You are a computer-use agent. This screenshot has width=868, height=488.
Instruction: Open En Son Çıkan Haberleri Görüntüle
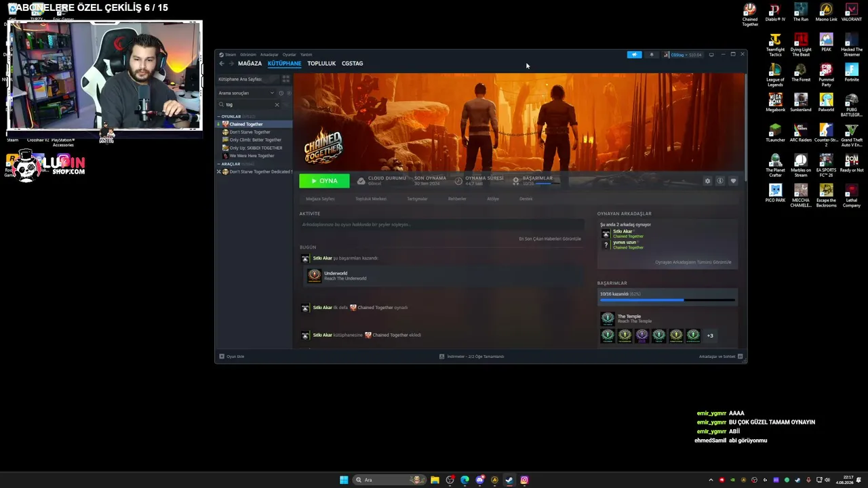pyautogui.click(x=550, y=239)
